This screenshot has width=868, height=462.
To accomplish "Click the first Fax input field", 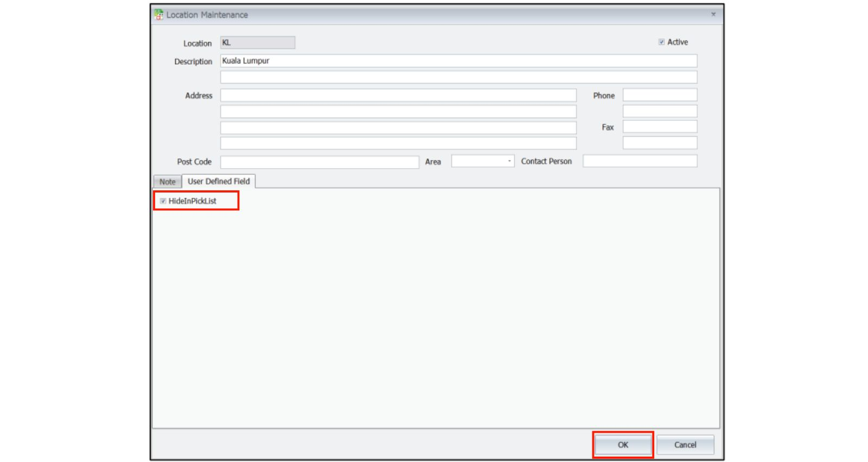I will [x=659, y=127].
